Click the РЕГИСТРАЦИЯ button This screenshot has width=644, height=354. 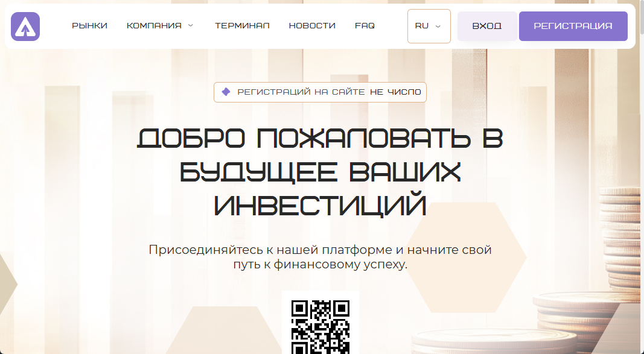tap(573, 27)
